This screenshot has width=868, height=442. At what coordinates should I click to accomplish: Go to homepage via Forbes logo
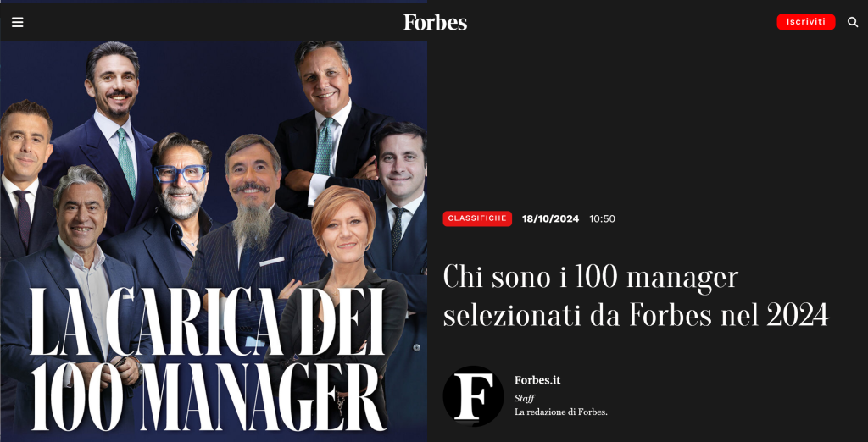pos(435,22)
